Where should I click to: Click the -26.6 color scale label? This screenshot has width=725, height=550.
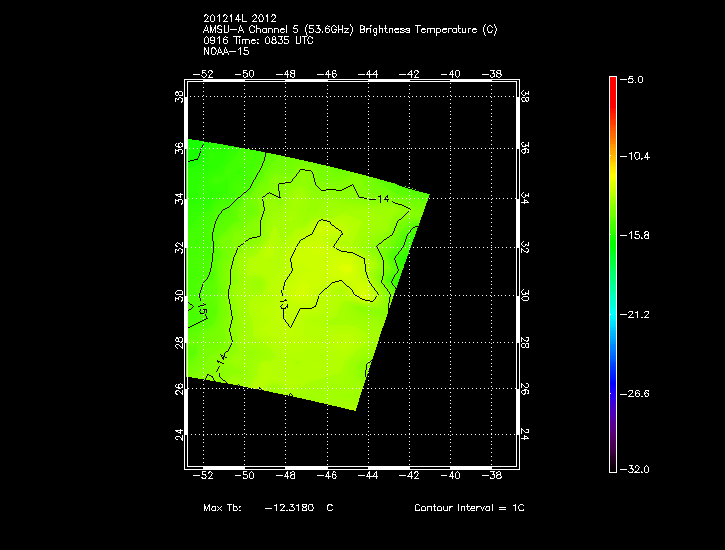click(636, 393)
